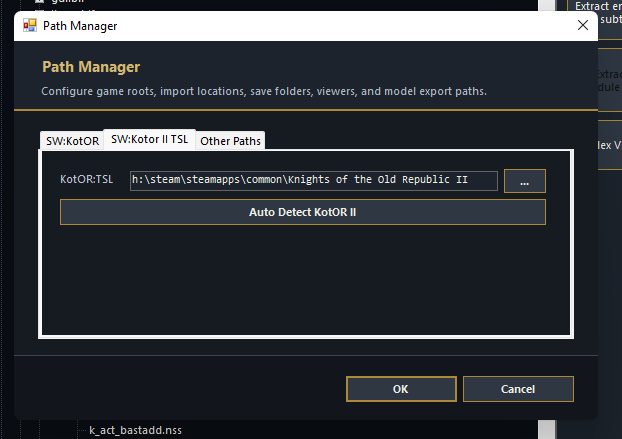The image size is (622, 439).
Task: Select k_act_bastadd.nss in the background tree
Action: pyautogui.click(x=135, y=430)
